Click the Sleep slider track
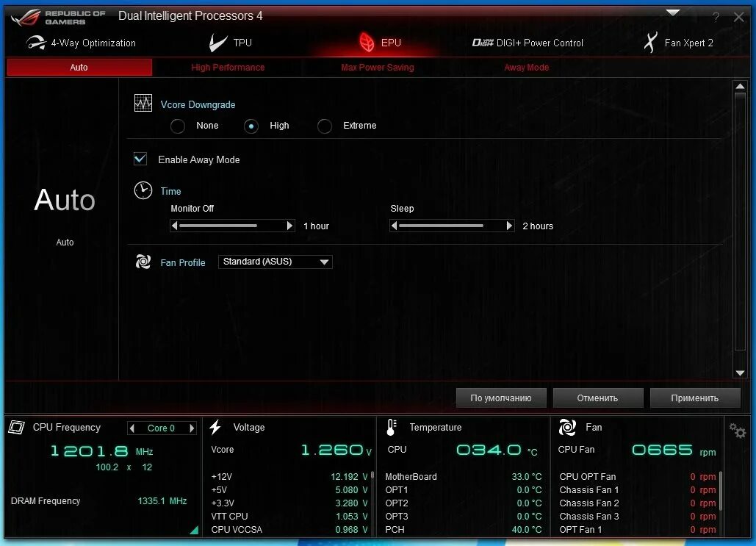Screen dimensions: 756x546 point(452,226)
